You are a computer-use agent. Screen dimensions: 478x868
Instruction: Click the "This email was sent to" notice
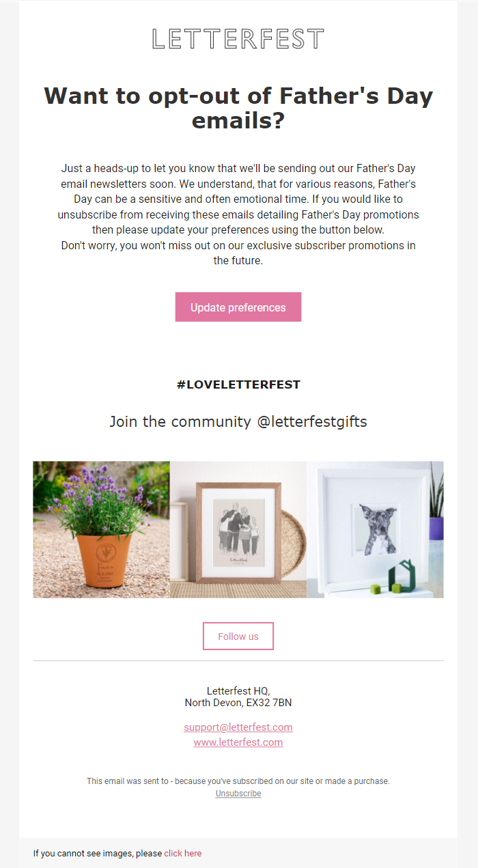point(238,781)
